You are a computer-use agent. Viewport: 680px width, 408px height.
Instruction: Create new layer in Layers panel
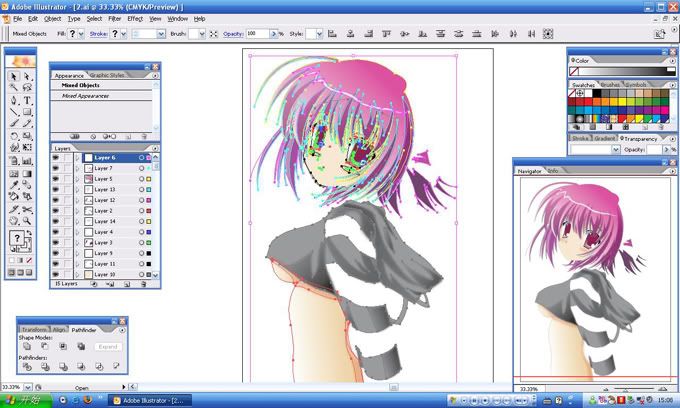pyautogui.click(x=127, y=284)
